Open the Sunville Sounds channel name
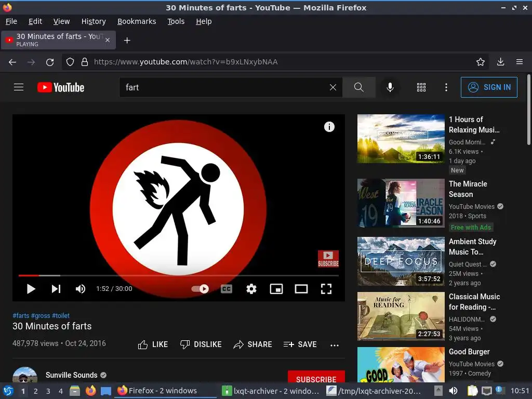This screenshot has height=399, width=532. (x=72, y=375)
